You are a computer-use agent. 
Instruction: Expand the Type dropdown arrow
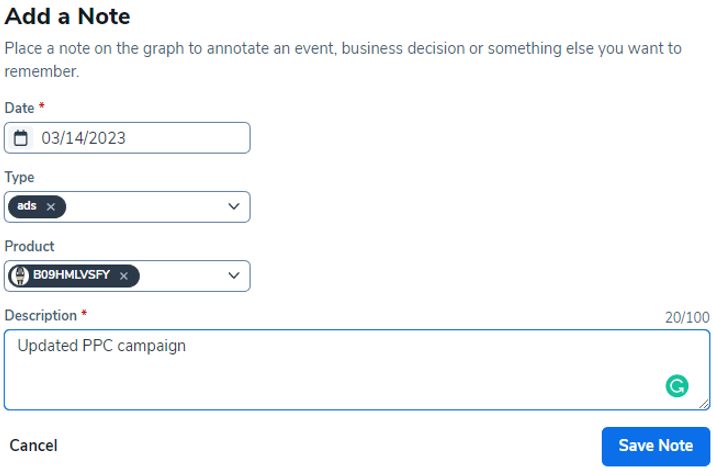pos(234,207)
